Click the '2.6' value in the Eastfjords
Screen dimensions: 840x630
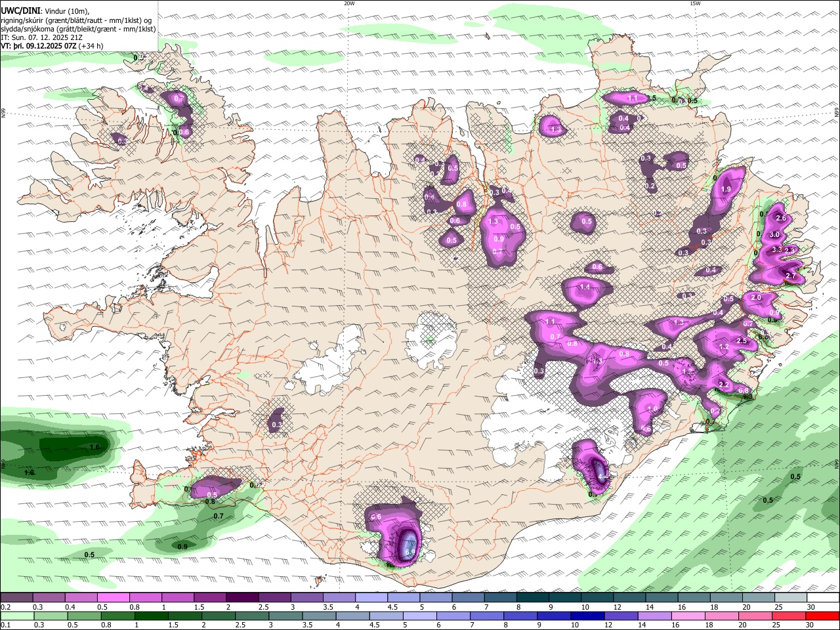pos(781,218)
